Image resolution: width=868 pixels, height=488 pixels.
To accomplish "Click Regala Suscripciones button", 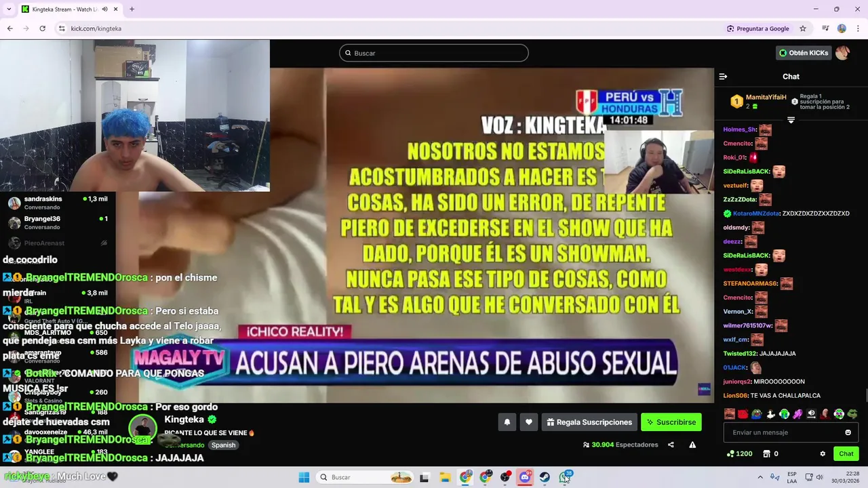I will pyautogui.click(x=589, y=422).
